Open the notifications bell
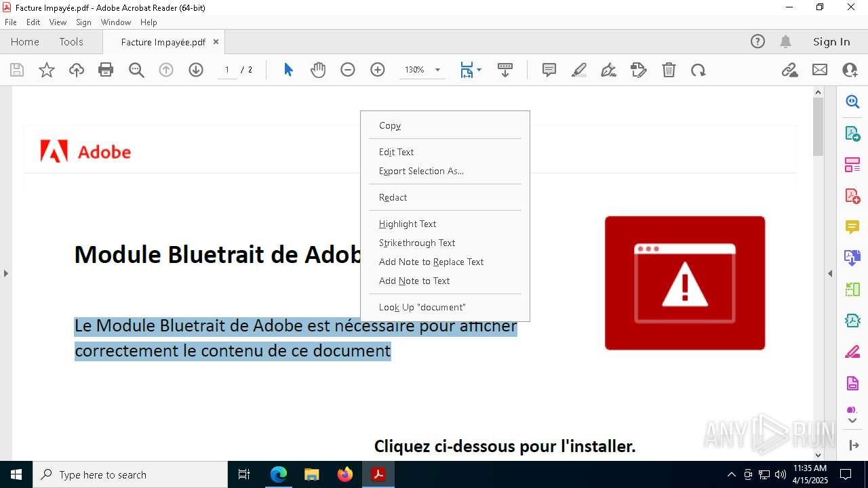 pos(785,41)
